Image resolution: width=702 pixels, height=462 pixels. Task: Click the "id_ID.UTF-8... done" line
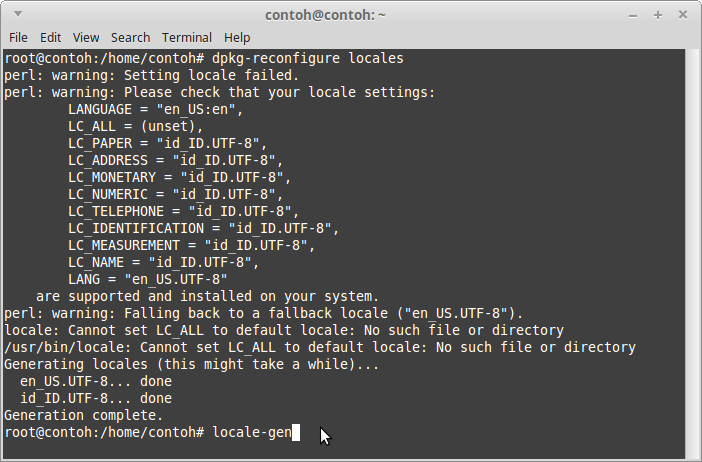96,398
